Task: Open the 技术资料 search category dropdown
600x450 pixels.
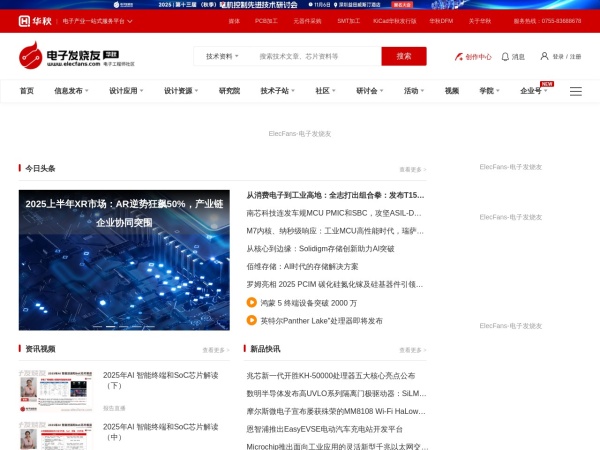Action: pos(222,56)
